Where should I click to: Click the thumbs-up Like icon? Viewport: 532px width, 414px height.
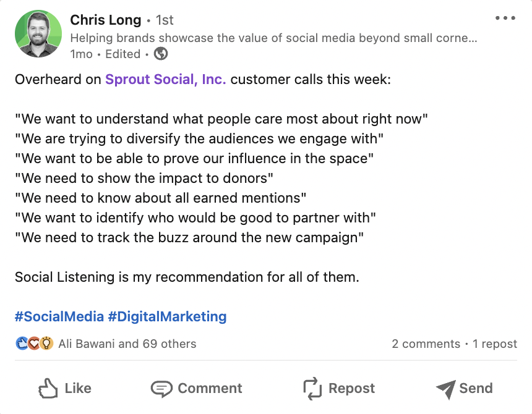click(x=48, y=389)
